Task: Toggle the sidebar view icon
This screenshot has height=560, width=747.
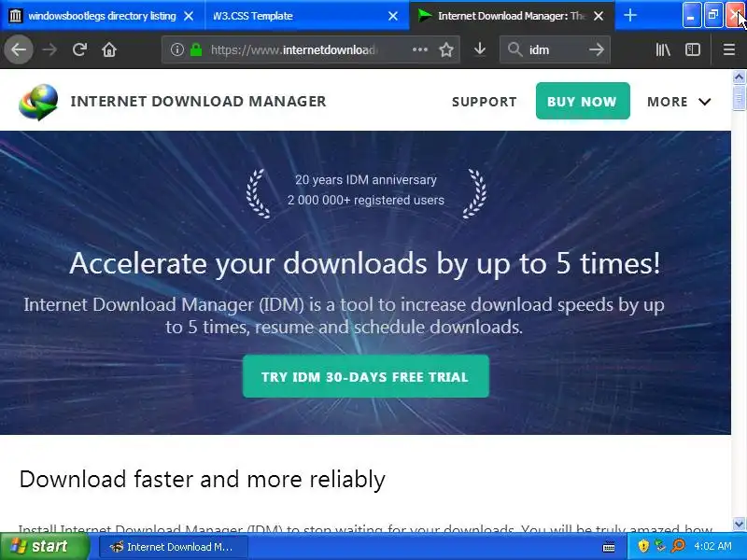Action: click(x=693, y=49)
